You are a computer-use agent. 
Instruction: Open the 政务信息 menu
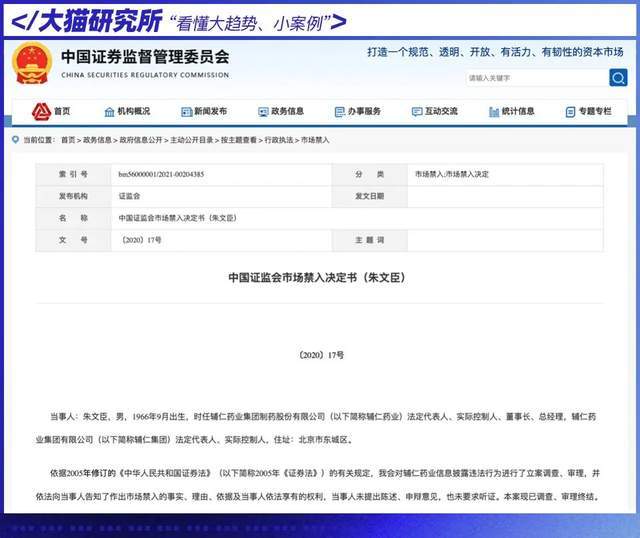click(x=287, y=111)
